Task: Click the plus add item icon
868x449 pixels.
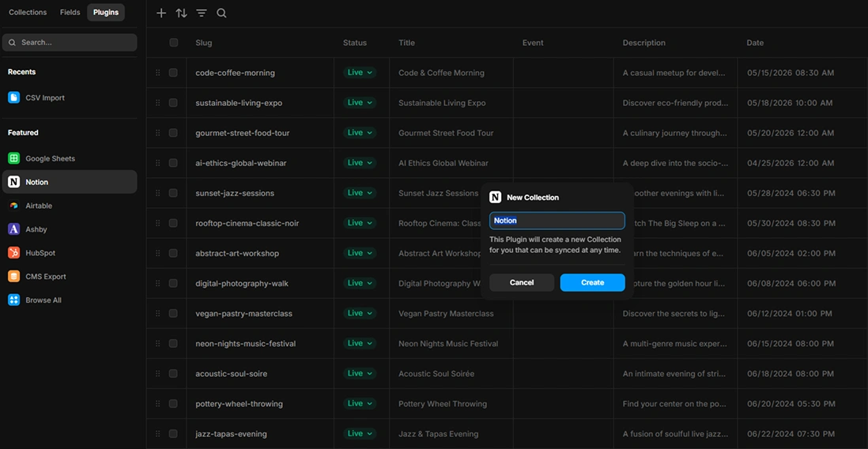Action: (x=161, y=13)
